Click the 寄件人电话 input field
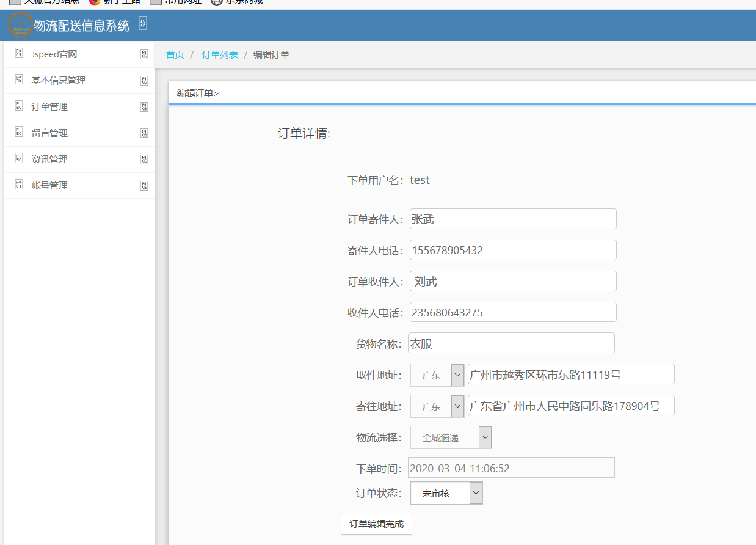756x545 pixels. coord(513,250)
